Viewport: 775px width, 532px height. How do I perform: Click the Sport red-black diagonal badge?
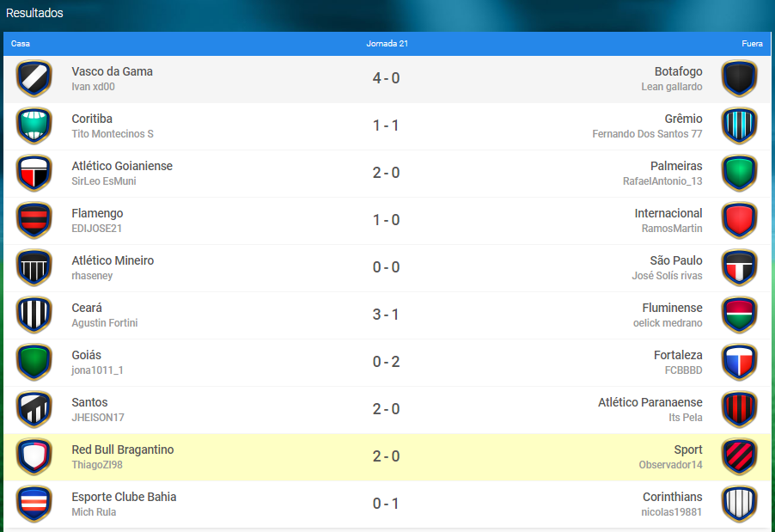coord(740,457)
